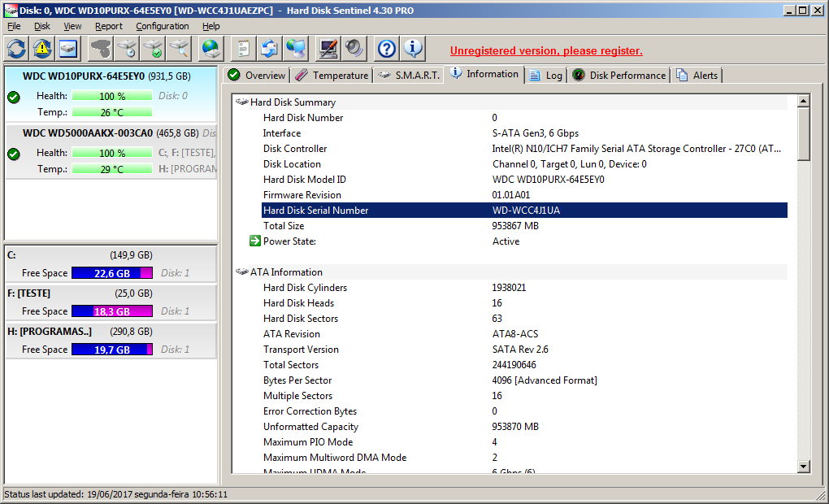Open the Alerts tab
Image resolution: width=829 pixels, height=504 pixels.
click(x=698, y=75)
